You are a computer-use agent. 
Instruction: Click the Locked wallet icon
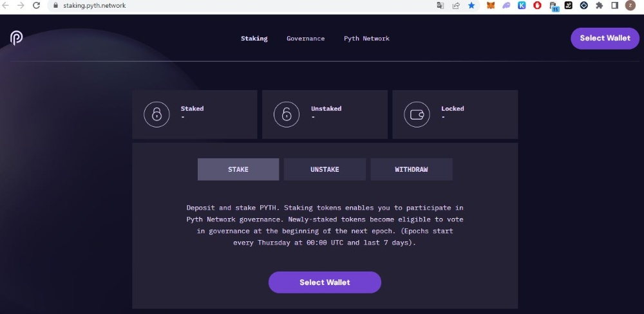coord(417,115)
